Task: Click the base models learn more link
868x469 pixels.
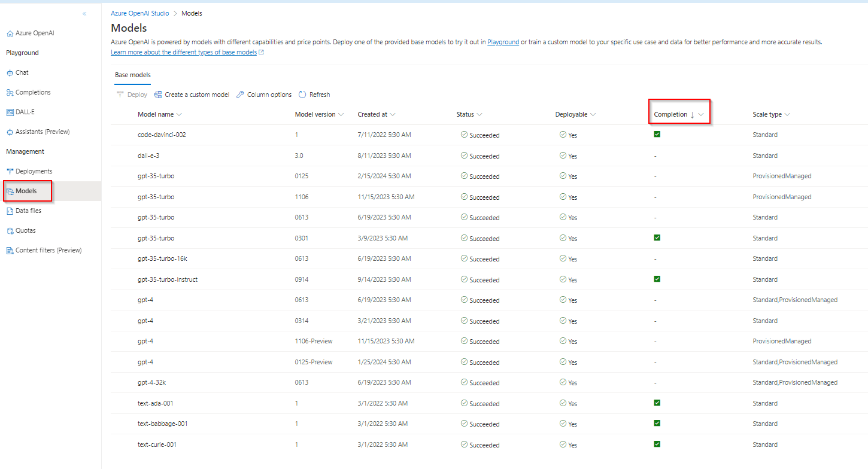Action: [183, 51]
